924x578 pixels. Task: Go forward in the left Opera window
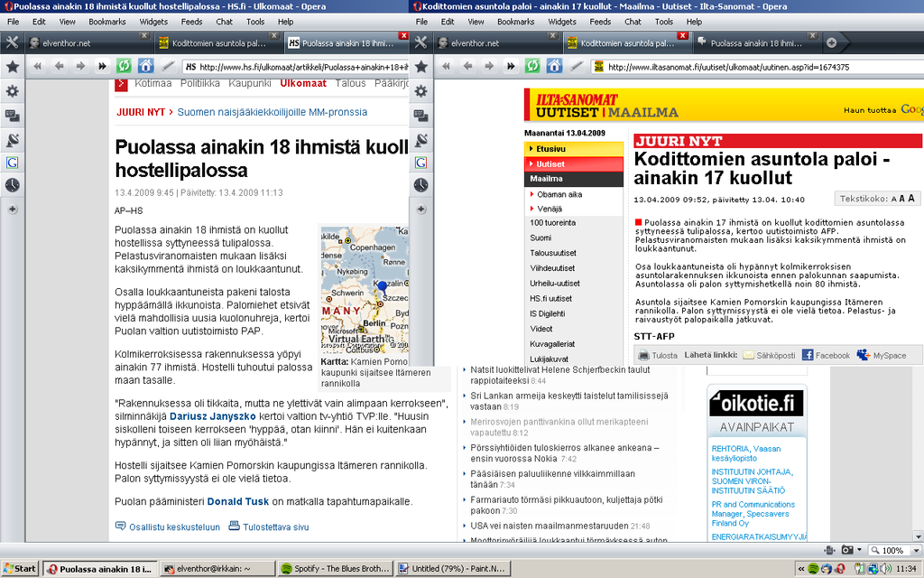[80, 67]
